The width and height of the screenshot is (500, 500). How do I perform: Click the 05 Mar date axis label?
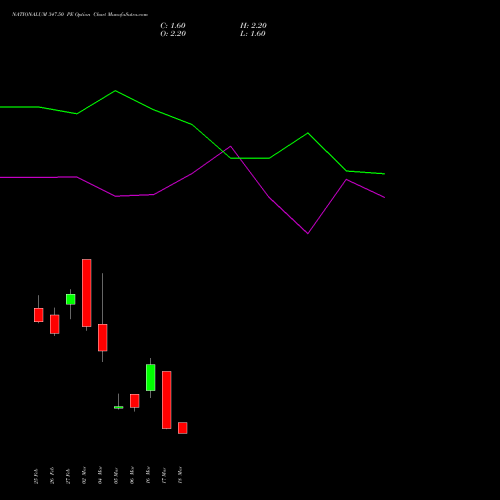click(x=116, y=475)
